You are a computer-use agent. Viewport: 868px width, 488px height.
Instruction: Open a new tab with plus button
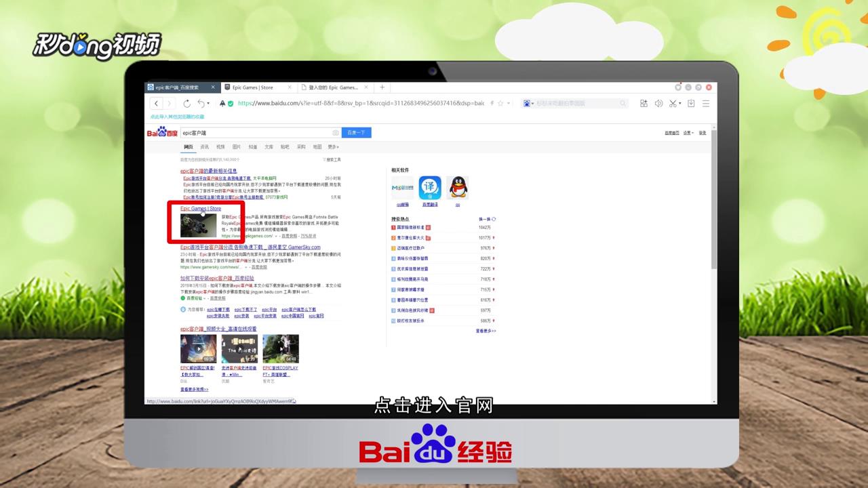pos(382,87)
